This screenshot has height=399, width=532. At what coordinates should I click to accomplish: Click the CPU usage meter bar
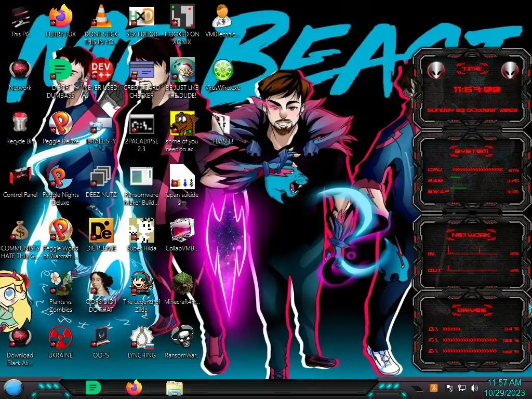[477, 169]
